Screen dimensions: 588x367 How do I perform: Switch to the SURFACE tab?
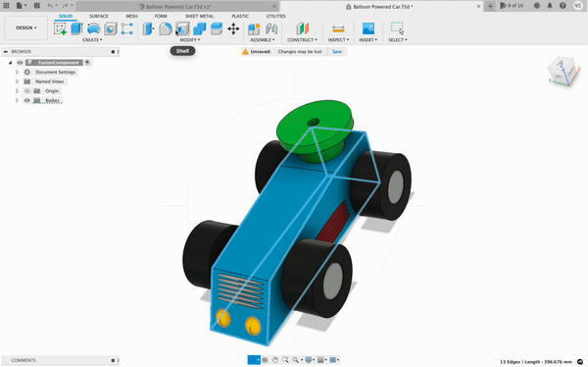tap(99, 16)
